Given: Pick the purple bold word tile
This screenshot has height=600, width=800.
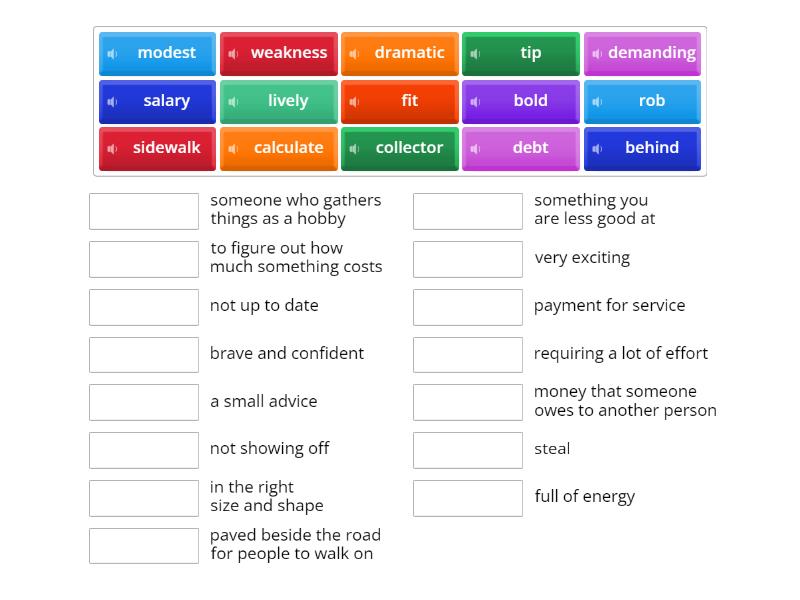Looking at the screenshot, I should coord(531,101).
